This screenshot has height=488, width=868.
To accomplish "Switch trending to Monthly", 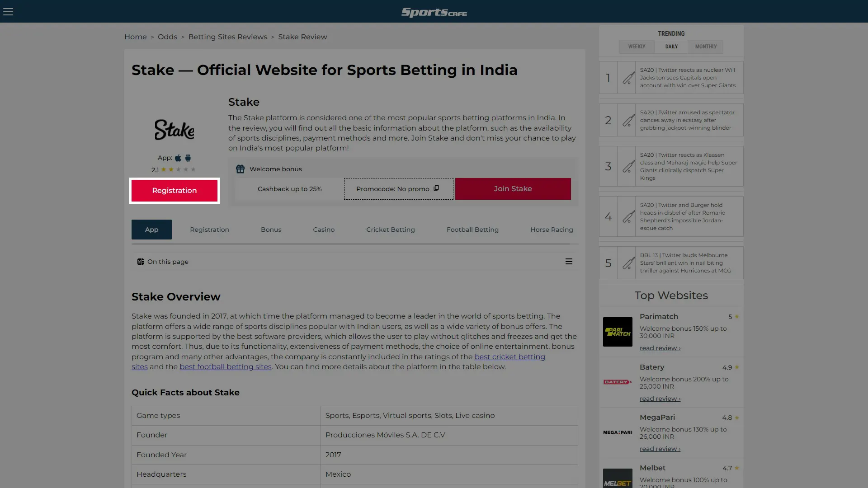I will coord(706,47).
